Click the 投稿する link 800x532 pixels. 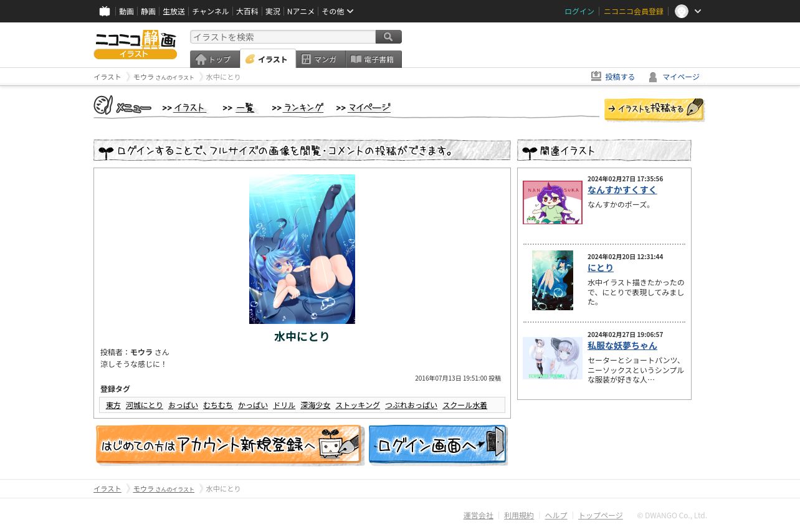pyautogui.click(x=620, y=77)
